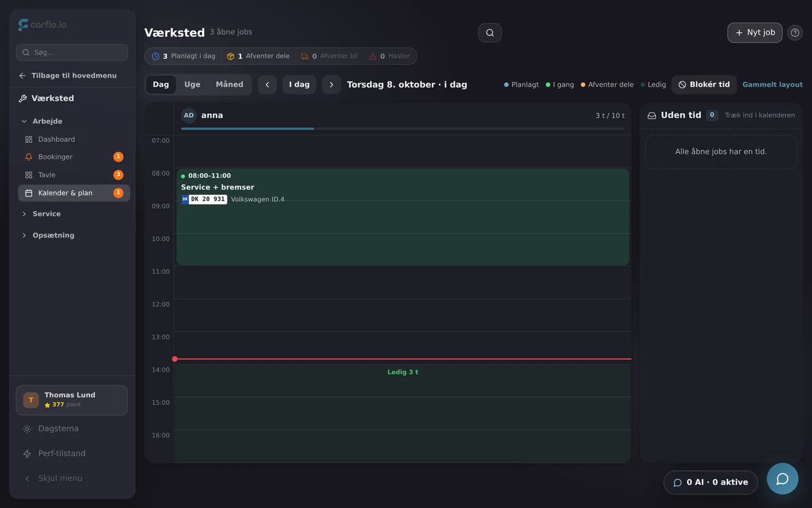
Task: Switch to the Dag view tab
Action: (x=161, y=84)
